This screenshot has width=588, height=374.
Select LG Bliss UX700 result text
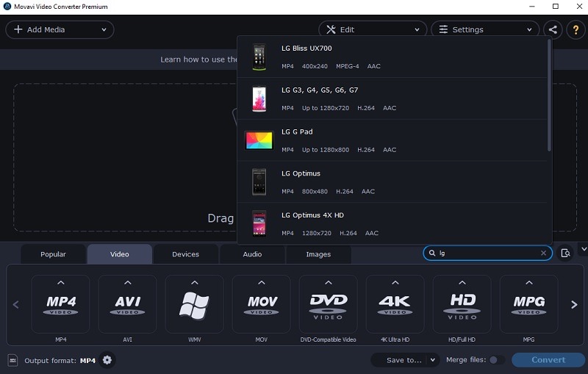click(x=306, y=48)
